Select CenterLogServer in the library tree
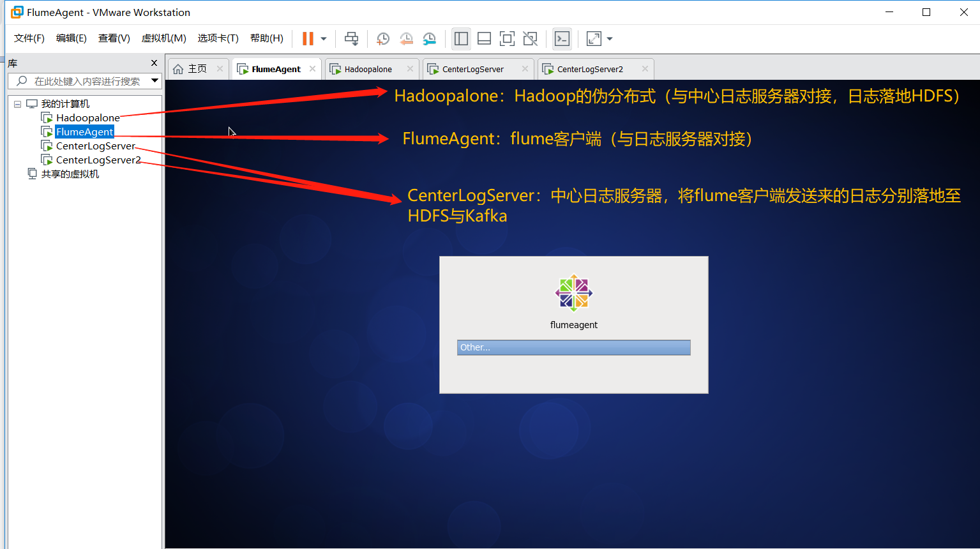Screen dimensions: 980x549 96,146
